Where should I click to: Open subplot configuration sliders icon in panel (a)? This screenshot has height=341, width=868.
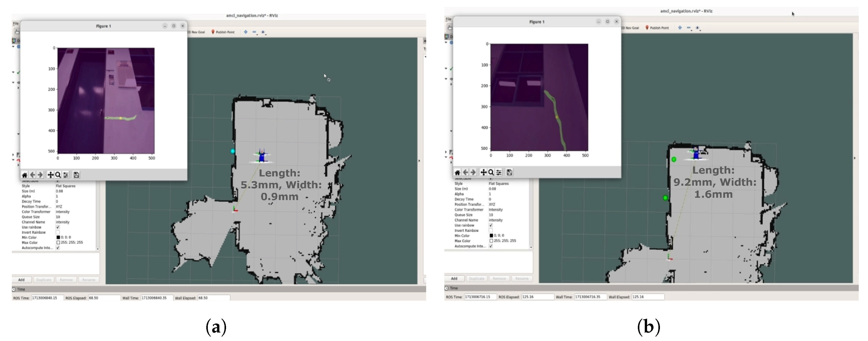point(66,175)
